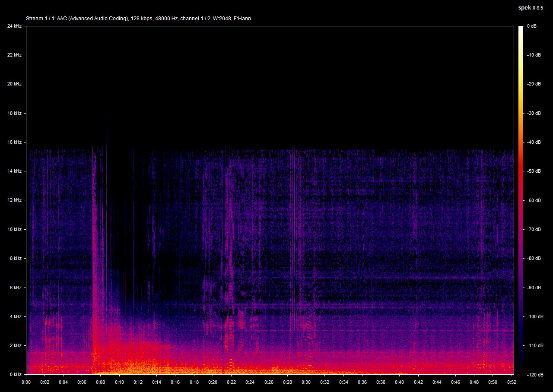Pick the 0:02 time axis label
This screenshot has height=392, width=553.
44,382
